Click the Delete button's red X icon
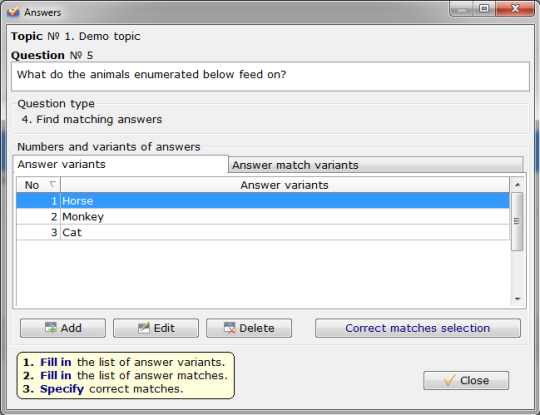 [229, 328]
